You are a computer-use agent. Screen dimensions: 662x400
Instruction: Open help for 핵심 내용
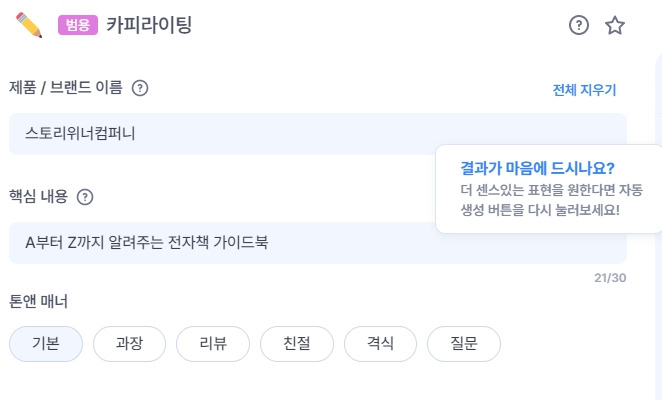click(85, 197)
